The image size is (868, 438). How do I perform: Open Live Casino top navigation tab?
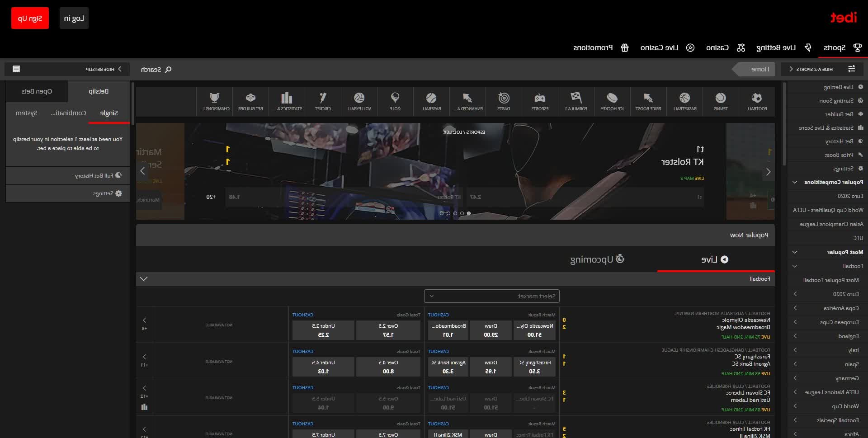667,48
